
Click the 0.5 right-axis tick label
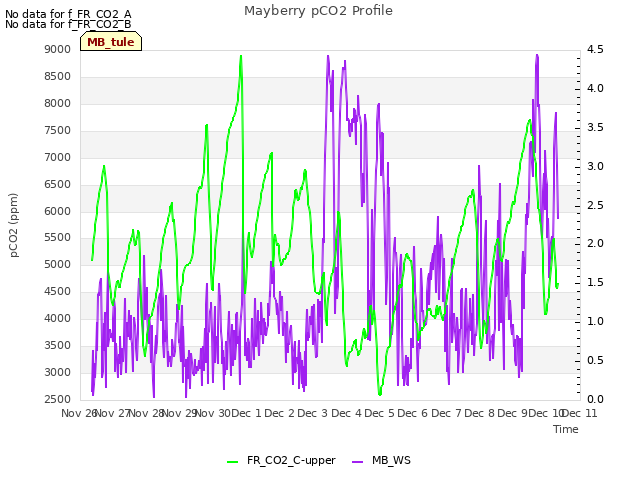tap(595, 360)
